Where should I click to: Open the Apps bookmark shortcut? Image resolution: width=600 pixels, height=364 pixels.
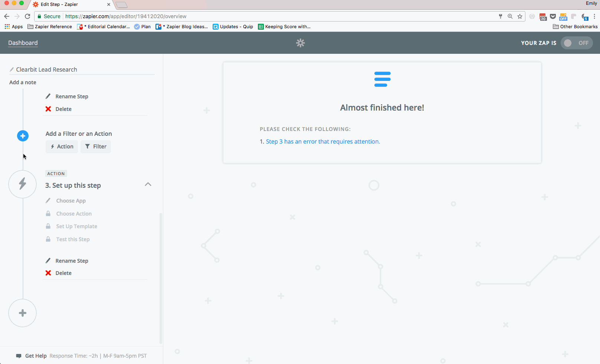(x=14, y=27)
